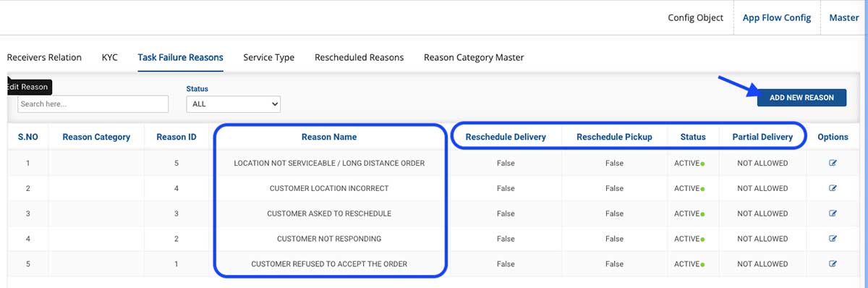The width and height of the screenshot is (868, 288).
Task: Open App Flow Config menu item
Action: (x=777, y=17)
